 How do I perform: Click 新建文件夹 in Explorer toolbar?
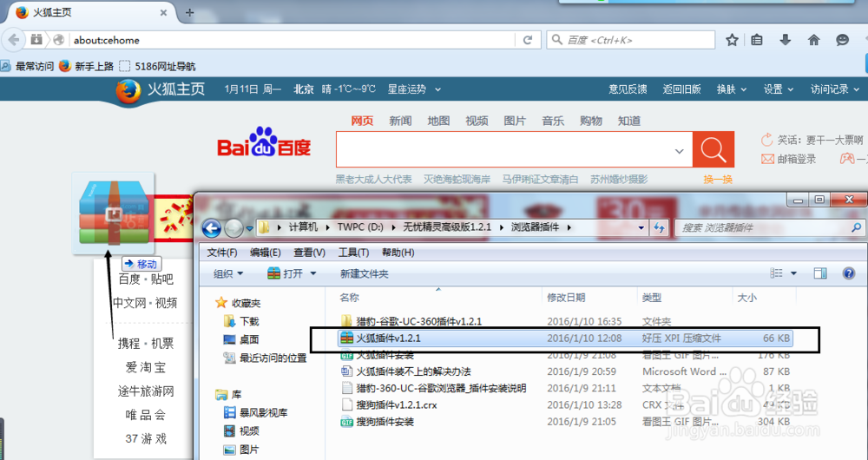(364, 273)
